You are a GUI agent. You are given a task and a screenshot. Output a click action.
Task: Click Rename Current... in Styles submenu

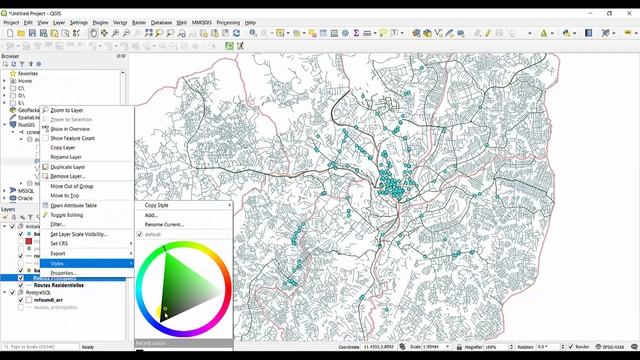184,224
